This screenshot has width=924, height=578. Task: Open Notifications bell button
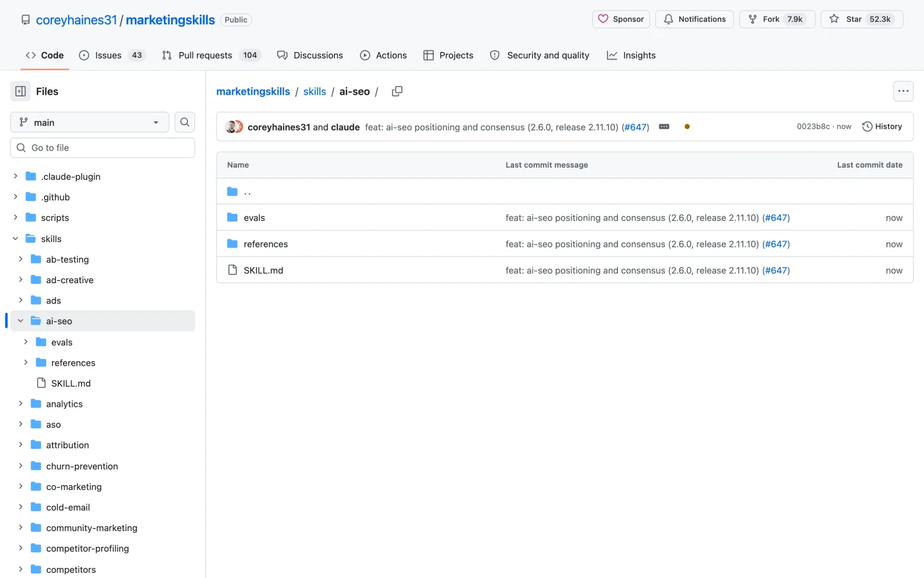[694, 19]
